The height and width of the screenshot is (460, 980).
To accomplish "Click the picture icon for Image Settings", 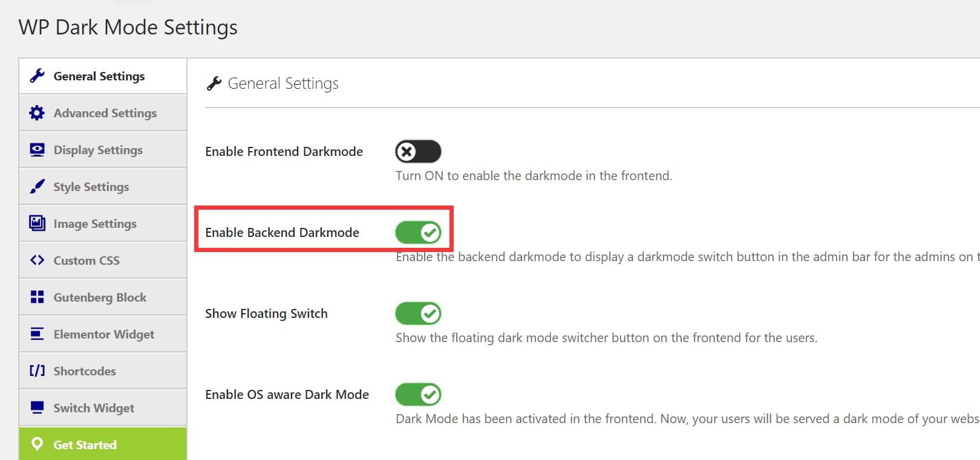I will tap(37, 224).
